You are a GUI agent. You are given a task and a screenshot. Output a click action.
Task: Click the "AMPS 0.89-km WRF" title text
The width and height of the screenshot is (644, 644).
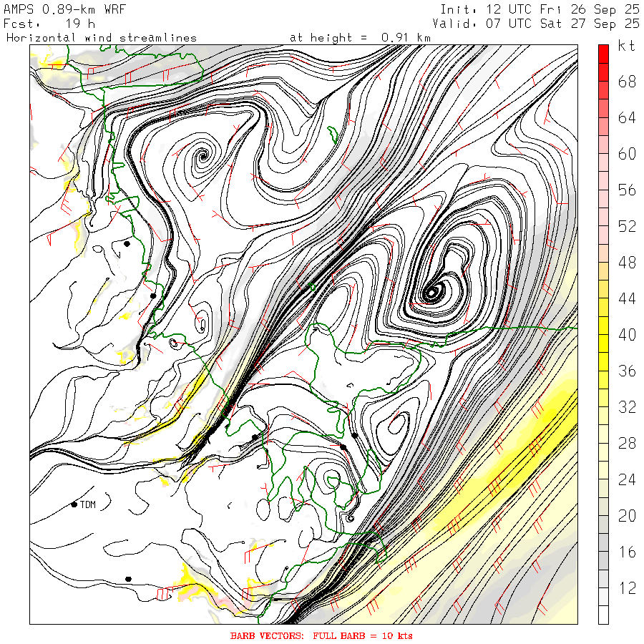pyautogui.click(x=65, y=9)
